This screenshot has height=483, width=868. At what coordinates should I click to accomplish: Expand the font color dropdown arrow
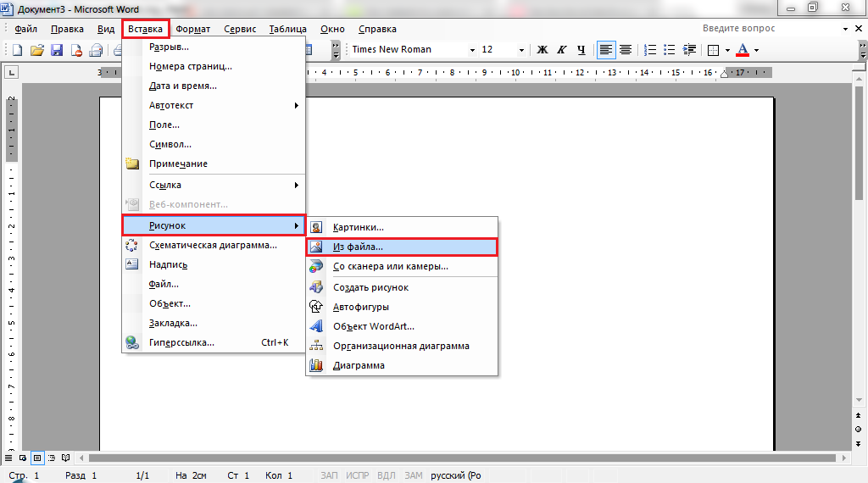pos(756,50)
